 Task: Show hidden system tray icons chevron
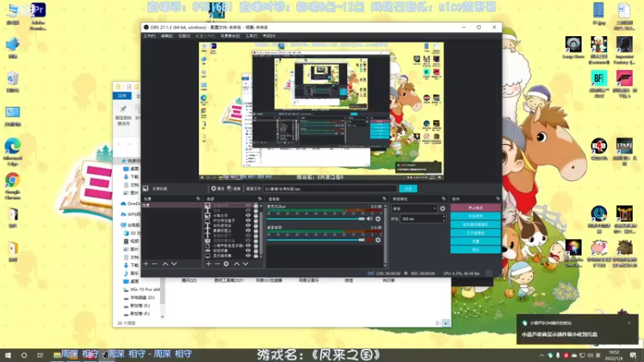(x=542, y=356)
